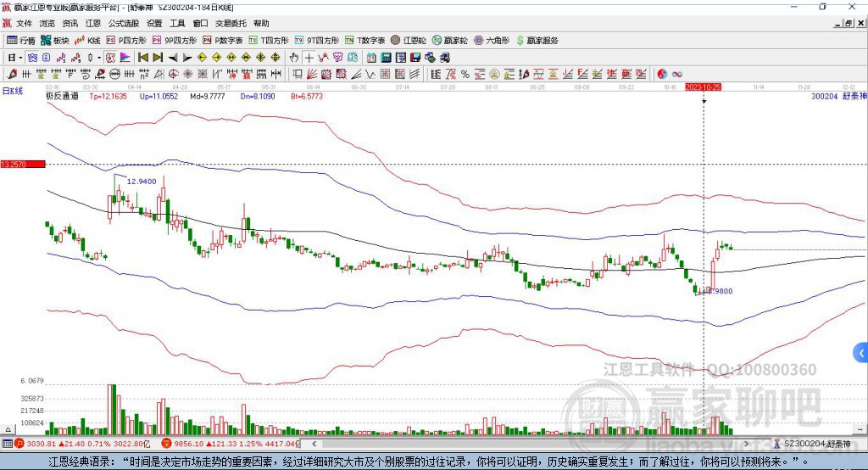The height and width of the screenshot is (470, 868).
Task: Click the 极反通道 indicator name
Action: (x=62, y=97)
